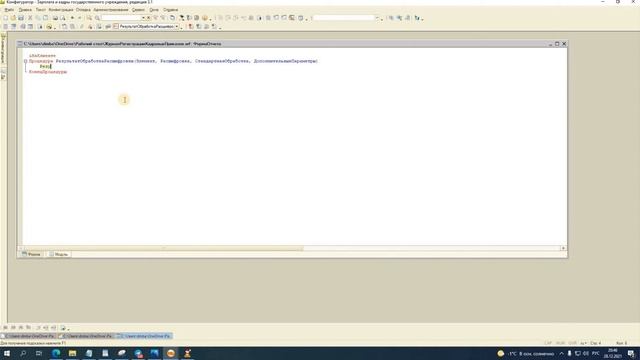Image resolution: width=640 pixels, height=360 pixels.
Task: Collapse the procedure block in the code editor
Action: coord(25,61)
